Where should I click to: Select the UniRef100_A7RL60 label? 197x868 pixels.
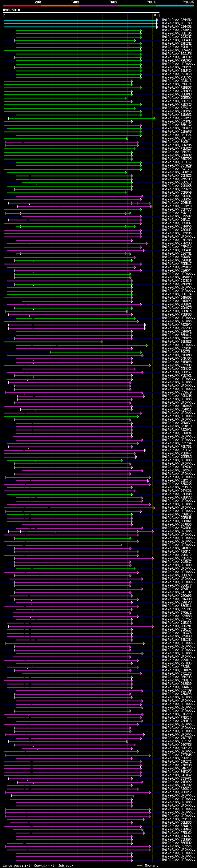tap(177, 833)
